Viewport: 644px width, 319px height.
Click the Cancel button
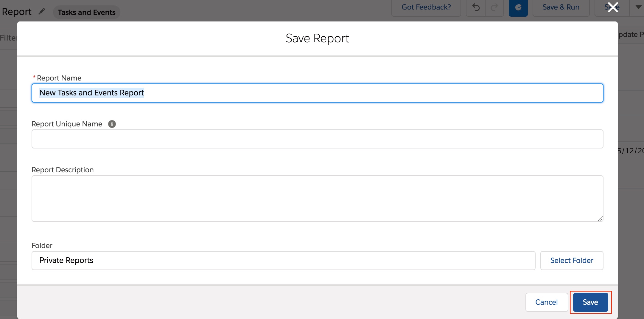pyautogui.click(x=546, y=302)
